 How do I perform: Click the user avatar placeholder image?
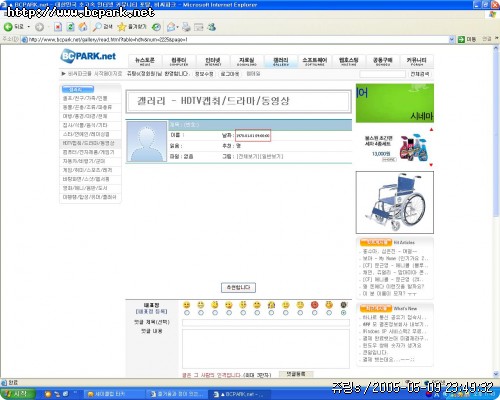coord(147,141)
